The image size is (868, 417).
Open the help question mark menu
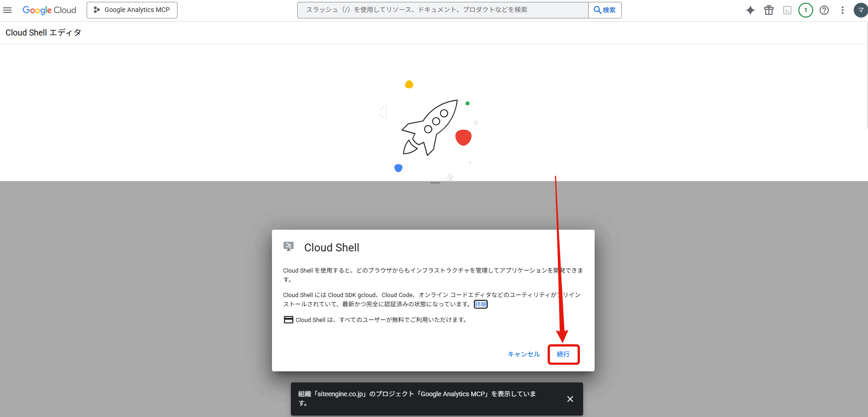point(824,10)
